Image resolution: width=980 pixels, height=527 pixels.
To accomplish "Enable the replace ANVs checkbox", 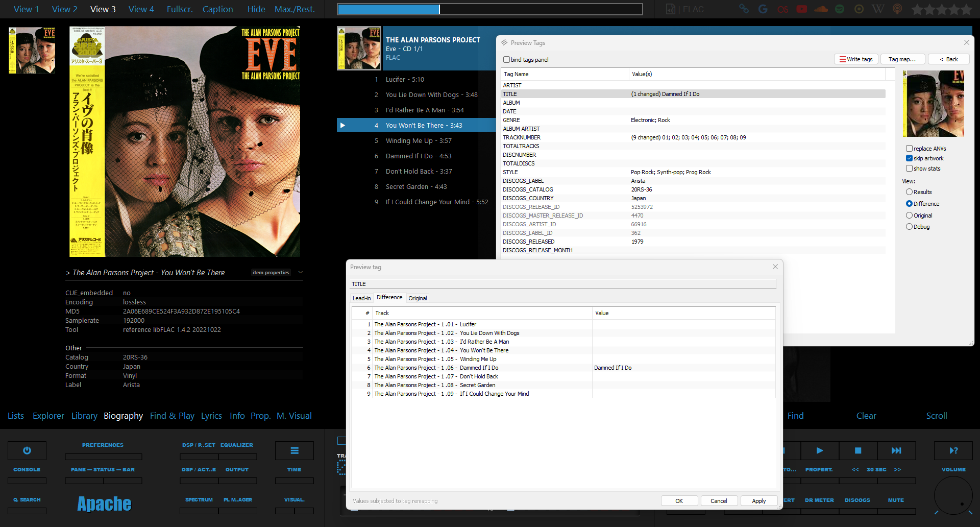I will pyautogui.click(x=909, y=149).
